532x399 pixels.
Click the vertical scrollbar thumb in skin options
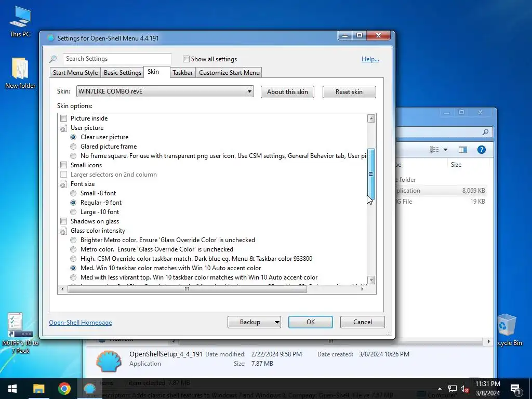pos(371,174)
